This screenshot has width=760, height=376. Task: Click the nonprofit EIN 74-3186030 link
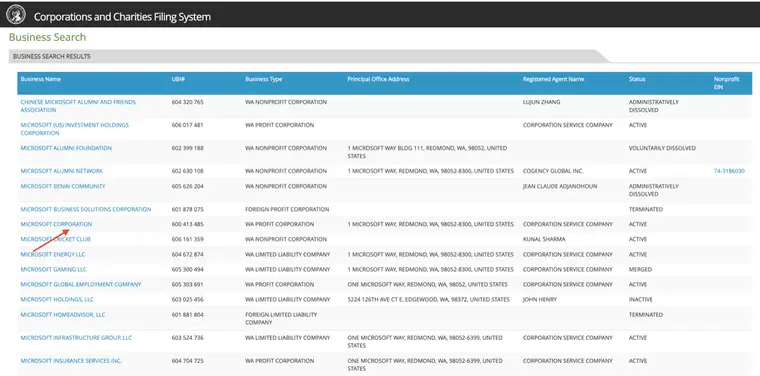tap(729, 171)
